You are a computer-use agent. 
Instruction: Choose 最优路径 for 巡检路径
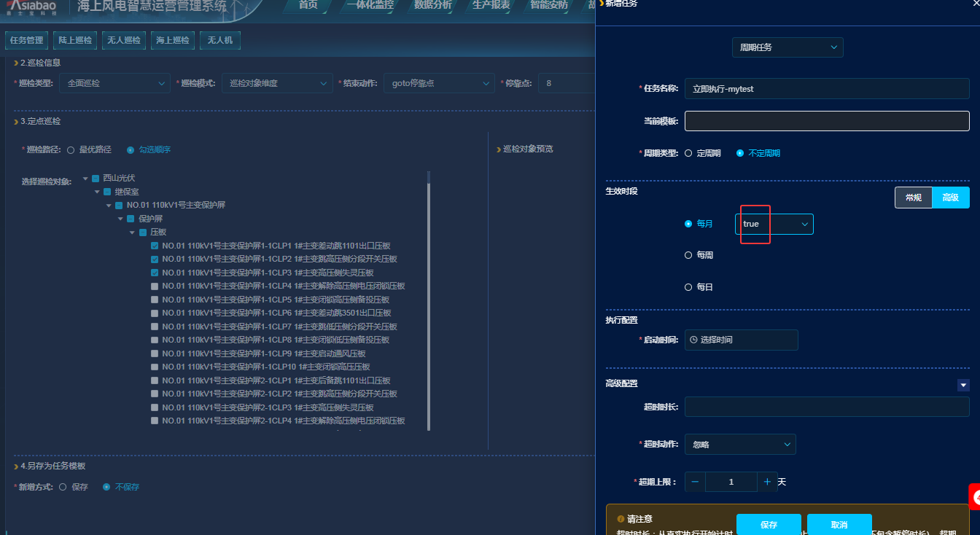71,149
